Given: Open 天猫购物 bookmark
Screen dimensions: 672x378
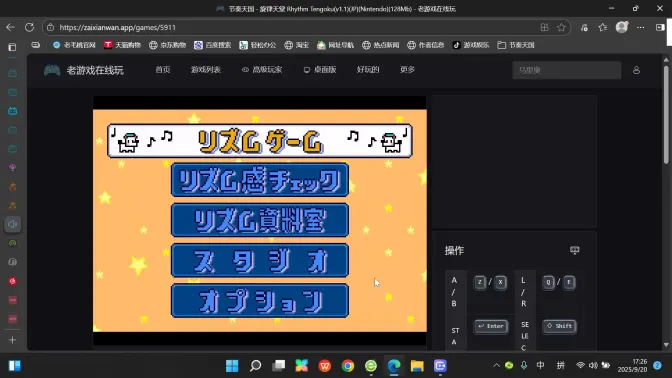Looking at the screenshot, I should [123, 45].
